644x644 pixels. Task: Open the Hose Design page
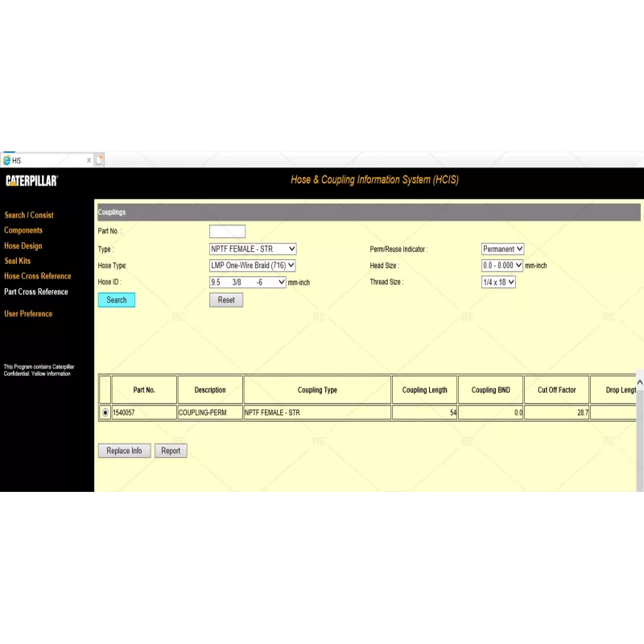coord(23,246)
